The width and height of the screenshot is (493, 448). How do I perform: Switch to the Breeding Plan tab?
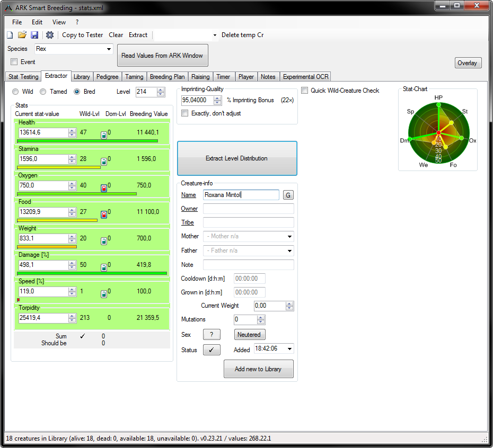coord(167,77)
